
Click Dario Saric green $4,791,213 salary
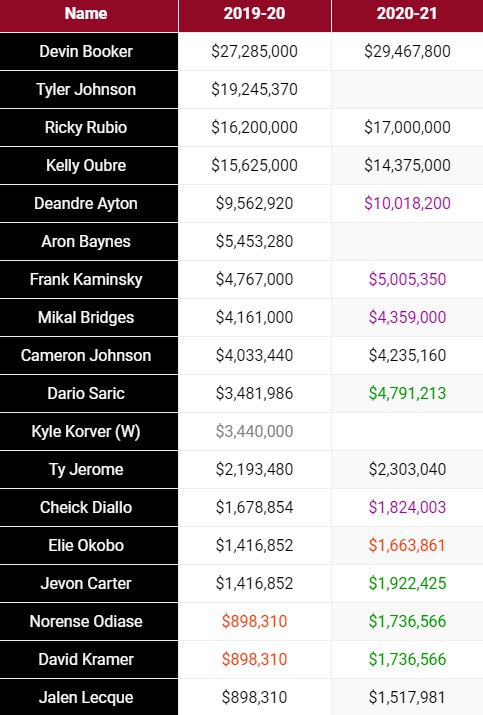(x=407, y=394)
